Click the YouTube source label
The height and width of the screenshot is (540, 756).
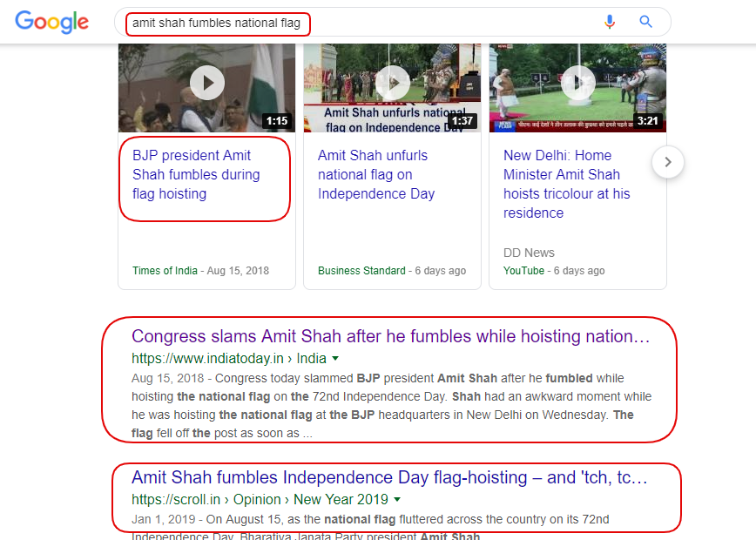coord(523,271)
